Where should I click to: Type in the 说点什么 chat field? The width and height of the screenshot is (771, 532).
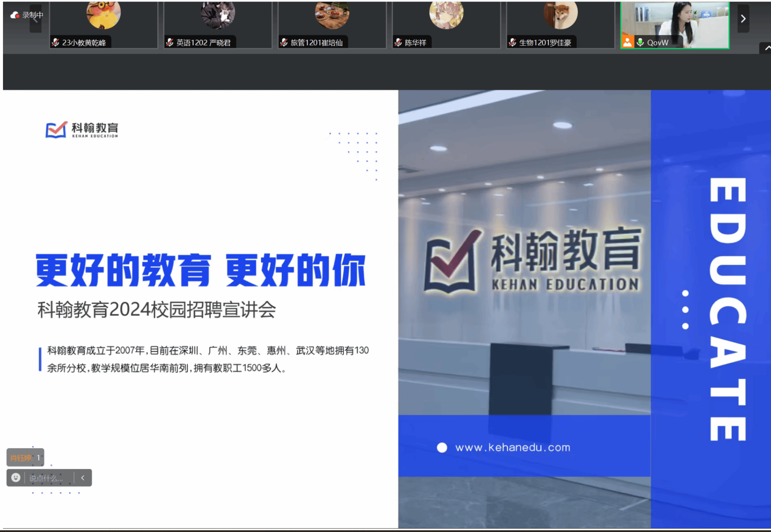(47, 478)
